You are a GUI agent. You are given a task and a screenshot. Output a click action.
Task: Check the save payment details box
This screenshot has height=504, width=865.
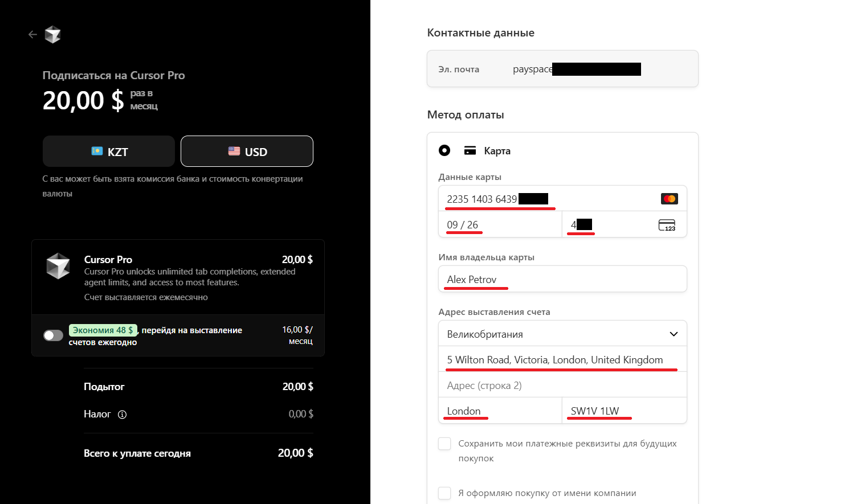click(444, 444)
